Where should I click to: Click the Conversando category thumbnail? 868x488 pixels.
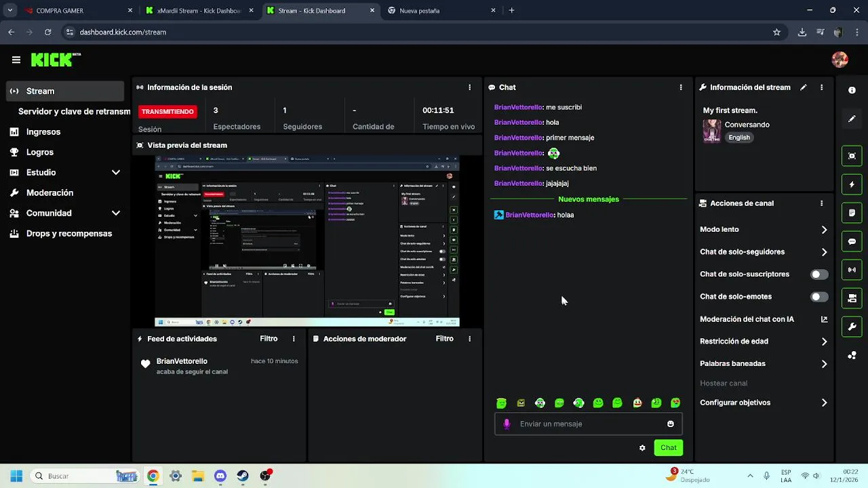point(711,131)
